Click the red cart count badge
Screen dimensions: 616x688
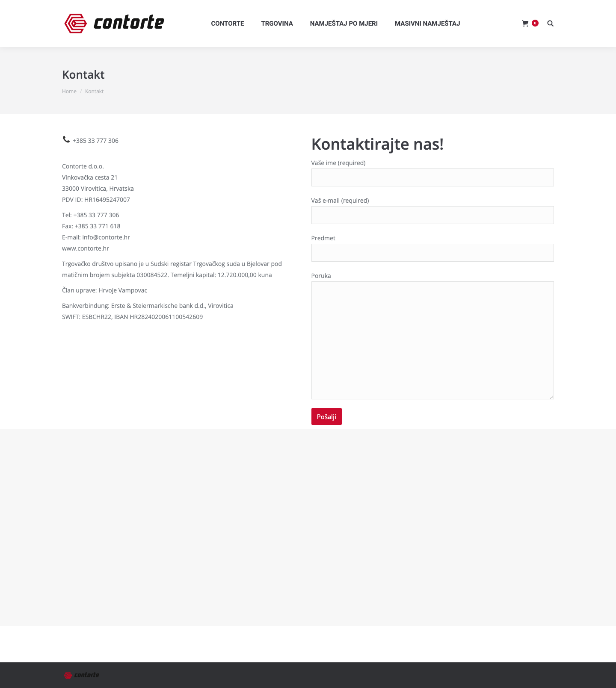pos(535,23)
